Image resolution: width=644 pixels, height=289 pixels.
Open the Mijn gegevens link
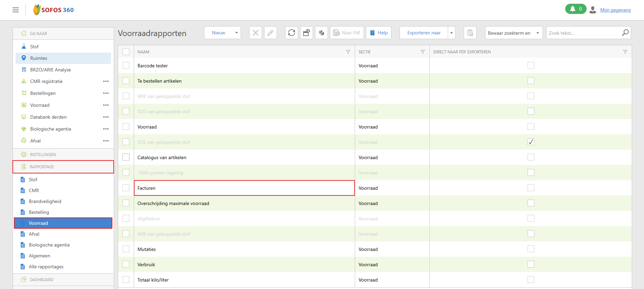tap(615, 10)
